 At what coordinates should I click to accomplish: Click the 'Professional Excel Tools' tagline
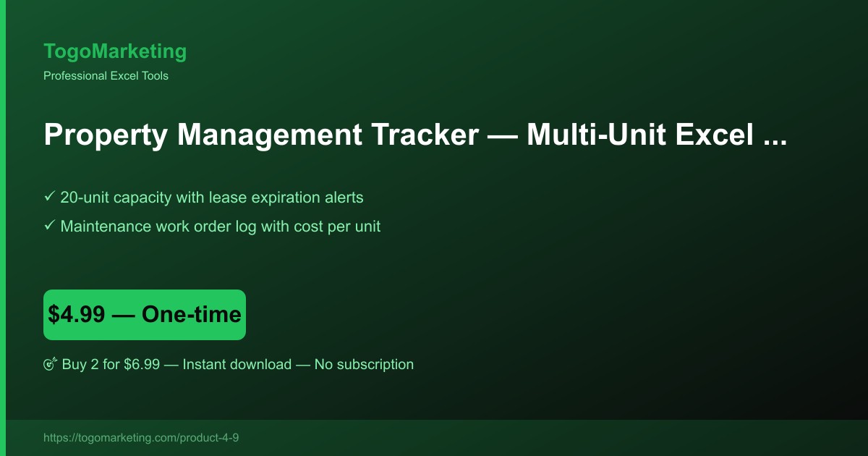coord(106,75)
